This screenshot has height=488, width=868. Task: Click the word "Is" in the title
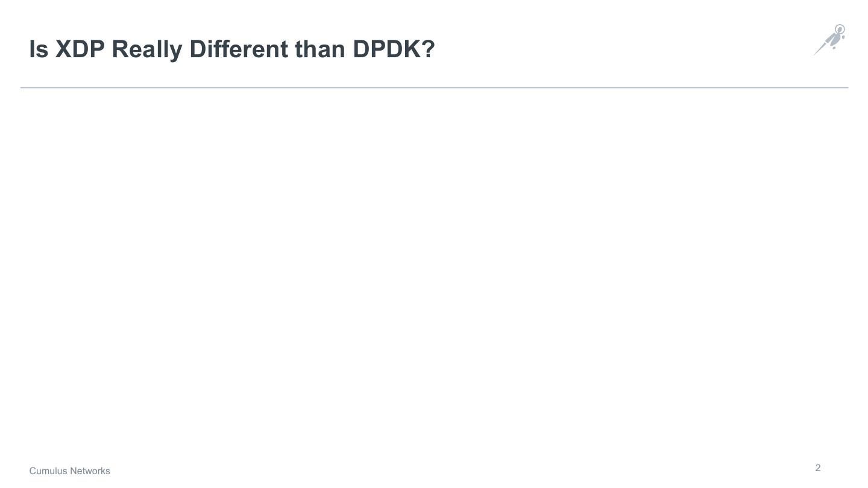(x=39, y=49)
